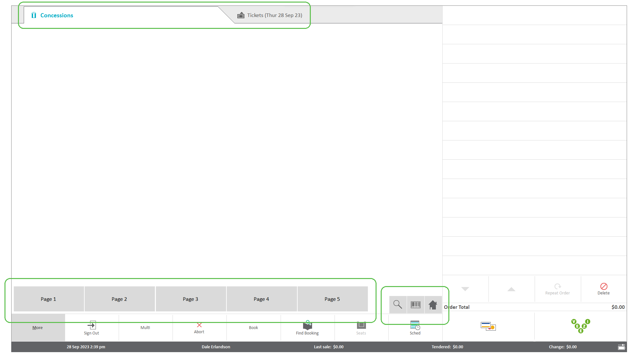Click the home icon

433,304
